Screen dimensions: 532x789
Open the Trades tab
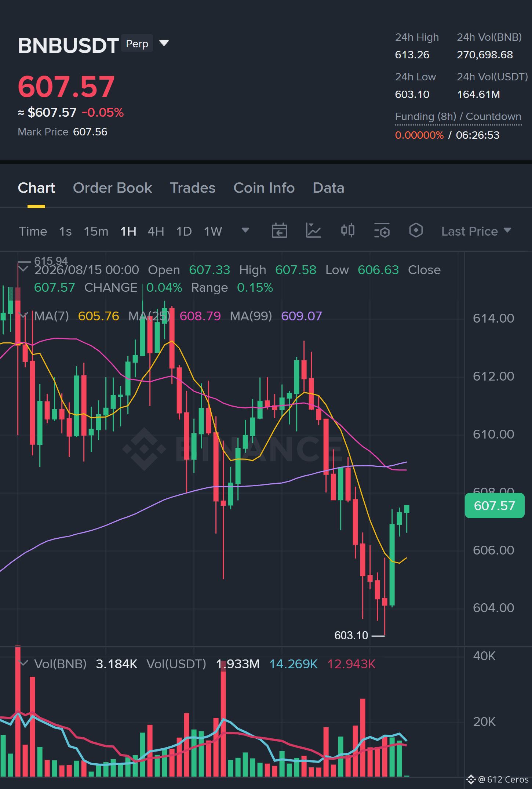click(193, 188)
